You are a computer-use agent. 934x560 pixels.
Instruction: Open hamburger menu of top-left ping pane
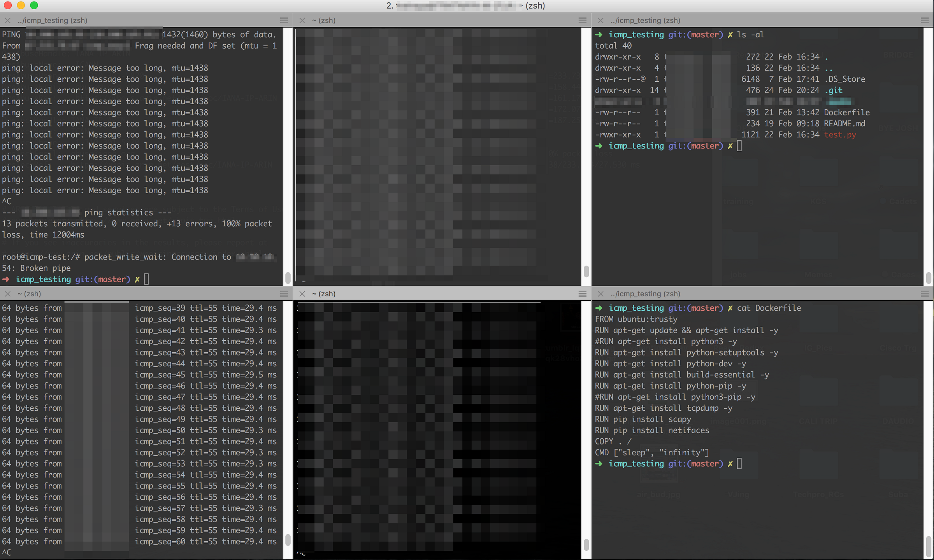[x=284, y=20]
